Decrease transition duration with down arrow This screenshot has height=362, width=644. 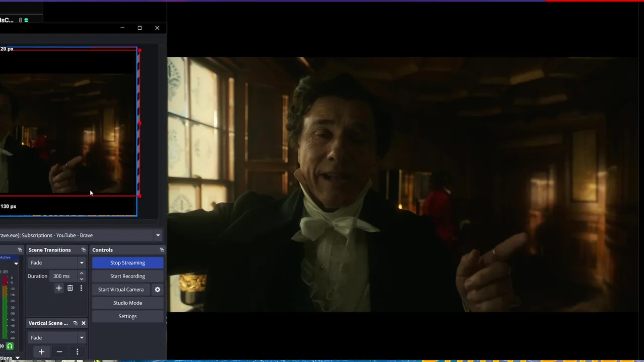click(82, 279)
